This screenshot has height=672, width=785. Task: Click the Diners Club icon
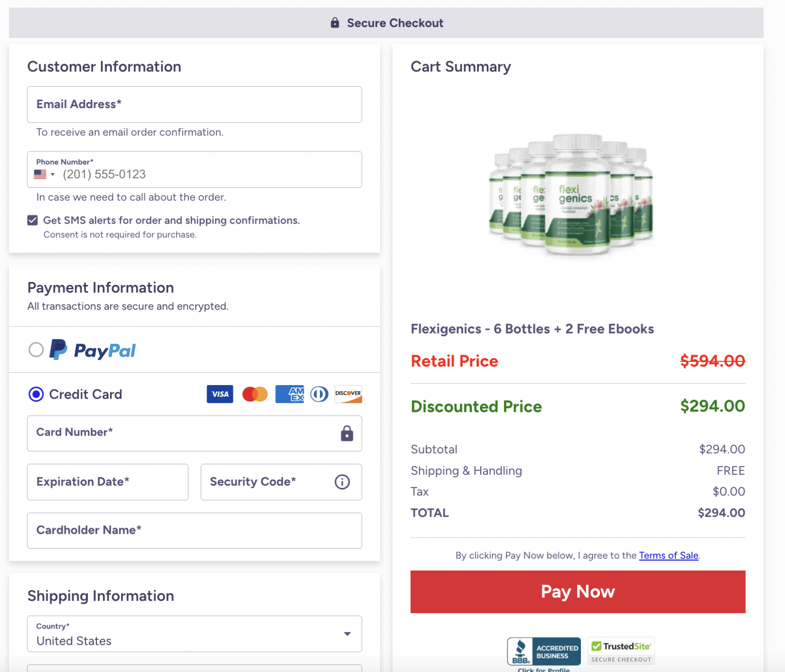[x=319, y=394]
